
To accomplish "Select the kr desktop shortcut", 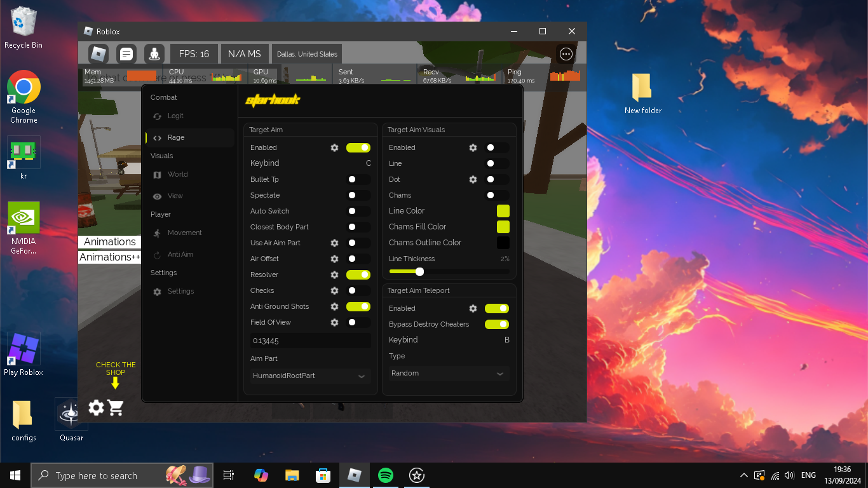I will [24, 158].
